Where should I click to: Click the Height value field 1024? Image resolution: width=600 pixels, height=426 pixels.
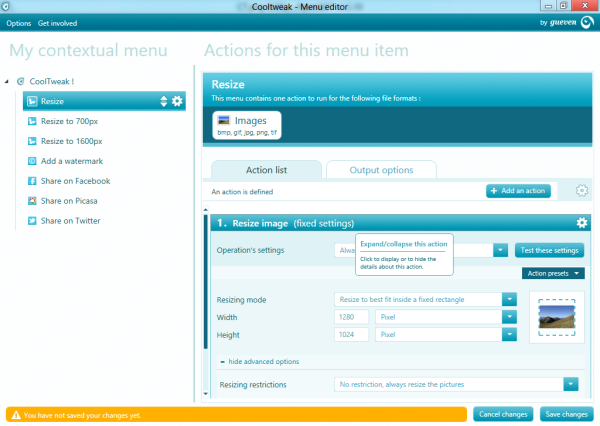pyautogui.click(x=351, y=335)
